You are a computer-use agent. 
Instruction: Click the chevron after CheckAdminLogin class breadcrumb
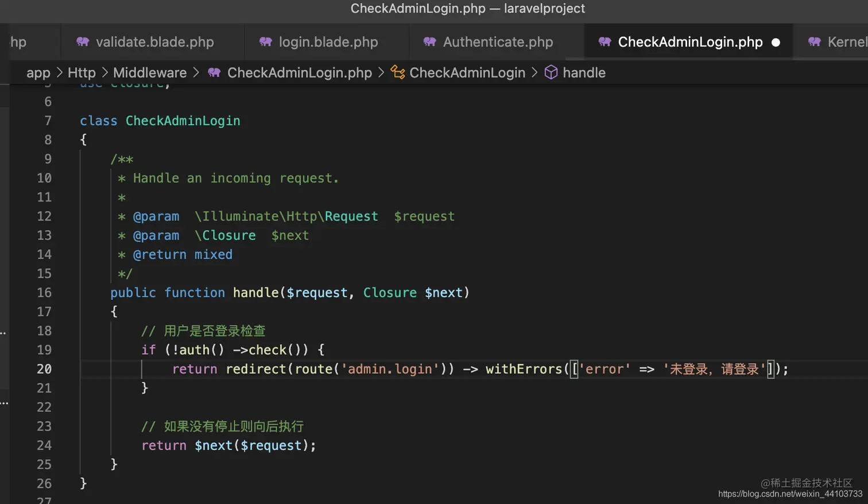(x=534, y=73)
